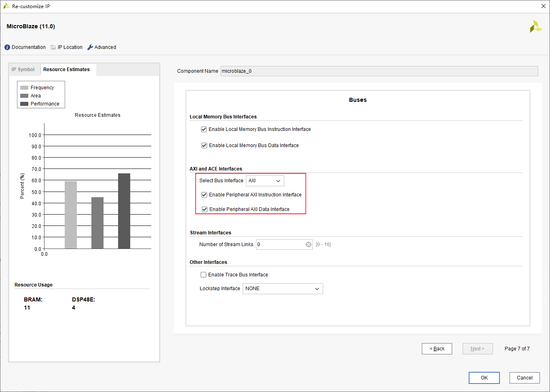The height and width of the screenshot is (392, 550).
Task: Switch to the IP Symbol tab
Action: pyautogui.click(x=23, y=70)
